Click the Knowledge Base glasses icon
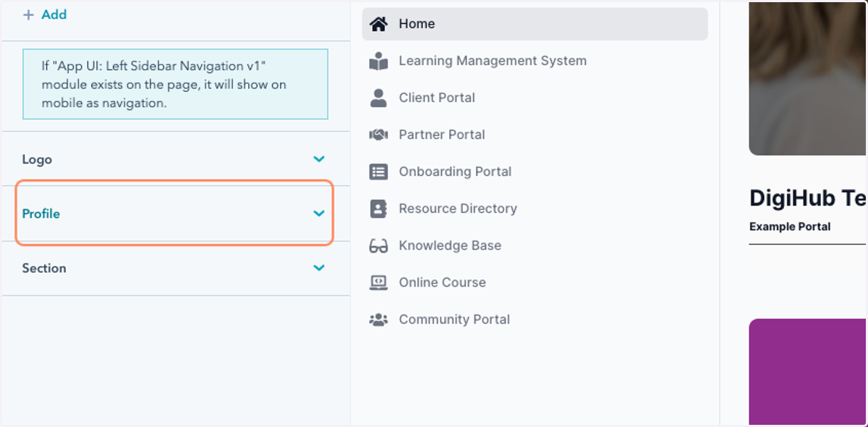Image resolution: width=868 pixels, height=427 pixels. pyautogui.click(x=378, y=246)
